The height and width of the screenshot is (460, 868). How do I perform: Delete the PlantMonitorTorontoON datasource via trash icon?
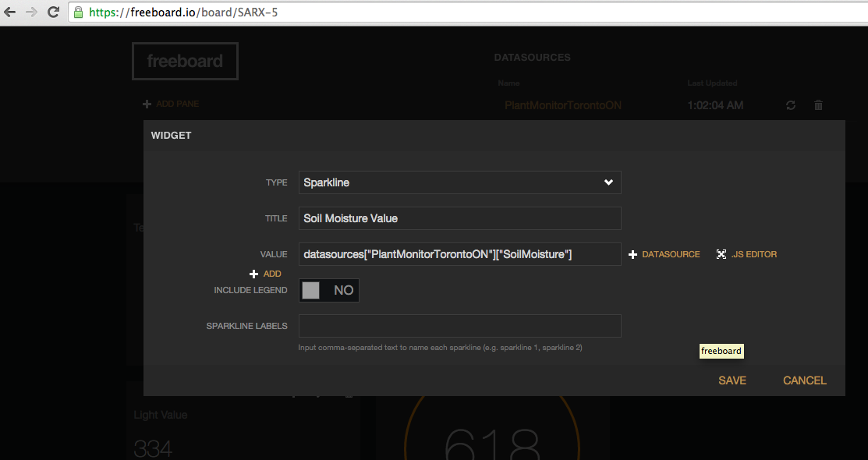(x=818, y=105)
